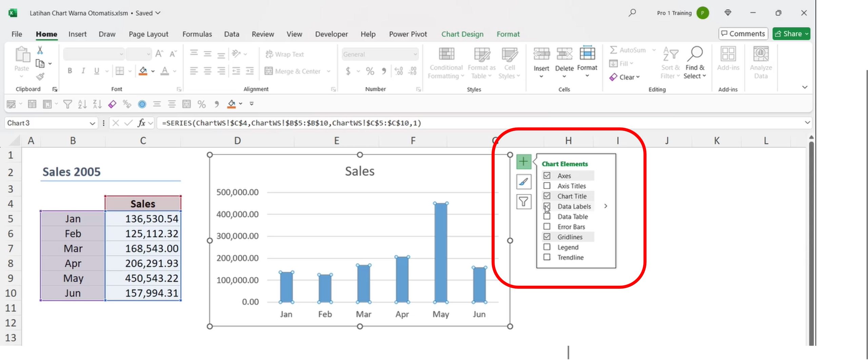Open Chart Styles paintbrush button

523,182
